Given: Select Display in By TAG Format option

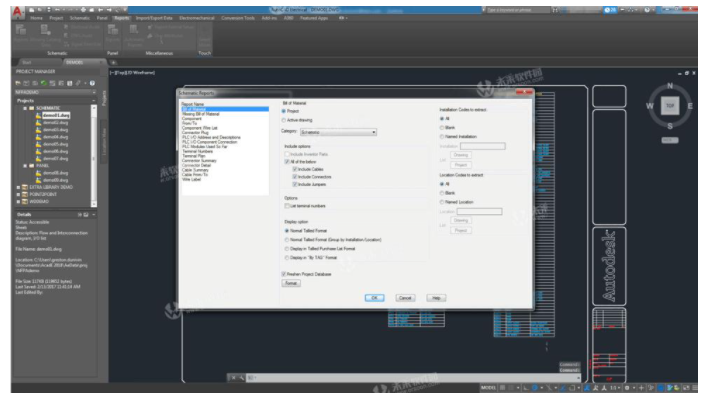Looking at the screenshot, I should [x=287, y=258].
